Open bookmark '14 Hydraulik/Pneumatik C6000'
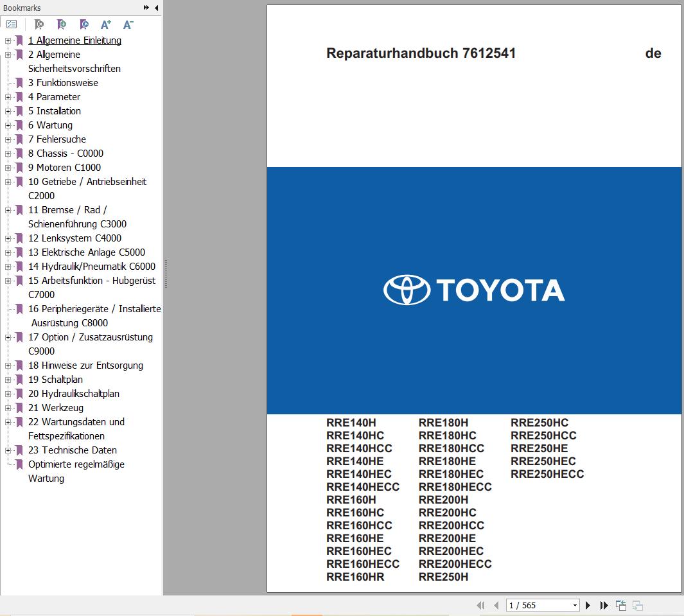 point(92,267)
